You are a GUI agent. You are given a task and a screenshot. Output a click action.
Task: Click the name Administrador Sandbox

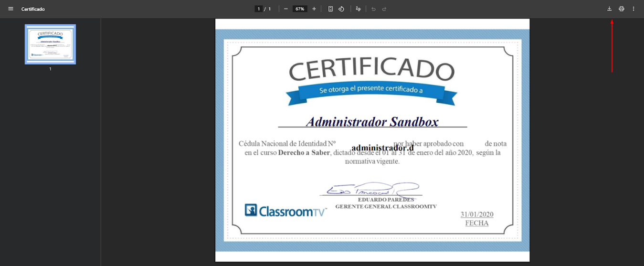pos(372,122)
